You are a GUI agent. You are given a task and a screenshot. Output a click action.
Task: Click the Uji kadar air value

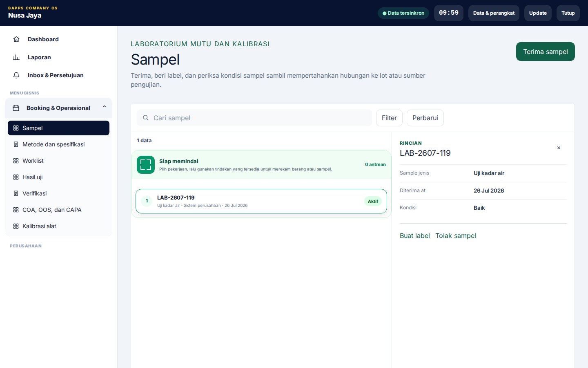tap(489, 173)
